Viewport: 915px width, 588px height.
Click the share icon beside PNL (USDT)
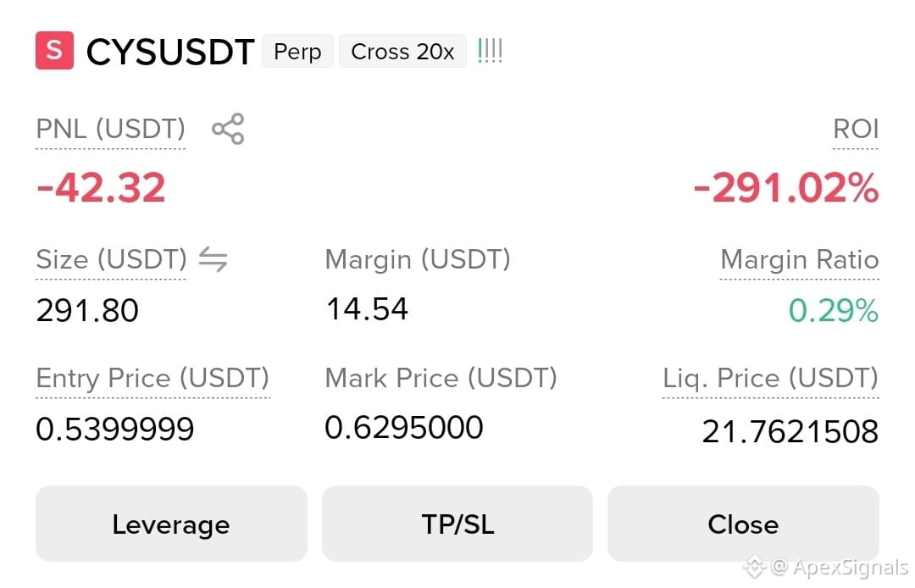click(228, 129)
